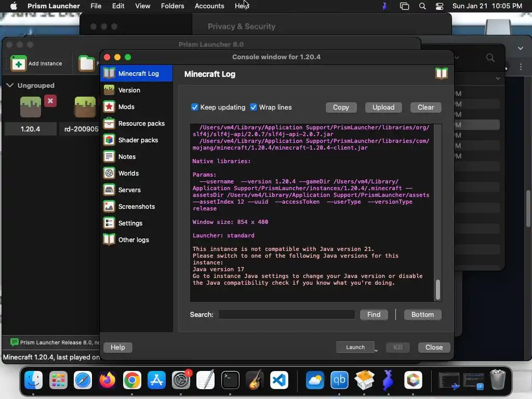532x399 pixels.
Task: Open Firefox from the Dock
Action: (107, 380)
